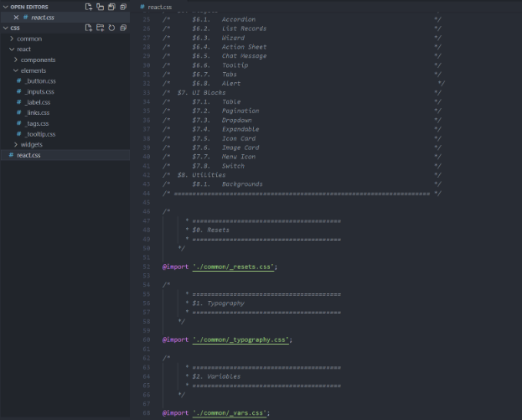Click the '$7. UI Blocks' comment line
Screen dimensions: 522x420
tap(201, 92)
